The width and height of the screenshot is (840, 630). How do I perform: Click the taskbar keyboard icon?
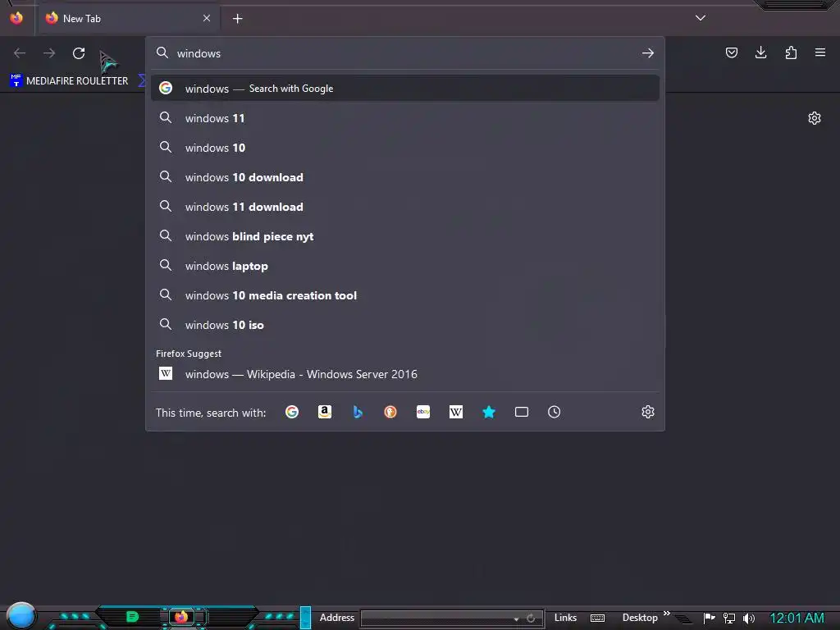coord(597,619)
